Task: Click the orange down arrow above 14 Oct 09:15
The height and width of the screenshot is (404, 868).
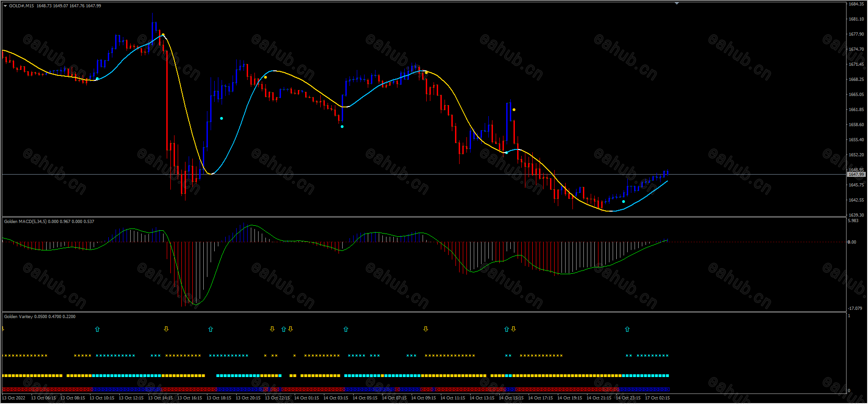Action: 426,329
